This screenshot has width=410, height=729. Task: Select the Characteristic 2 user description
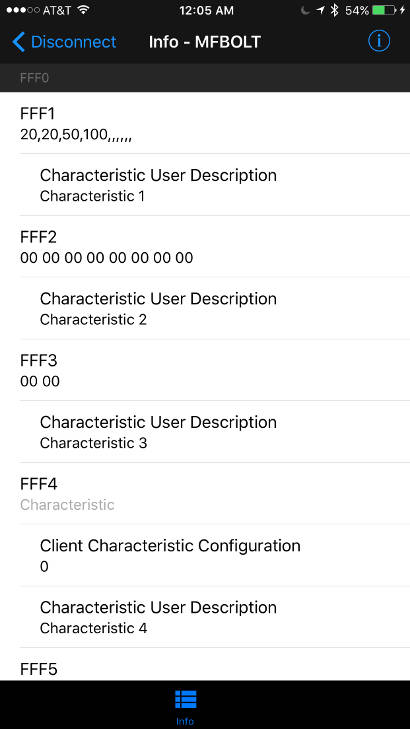[x=205, y=308]
